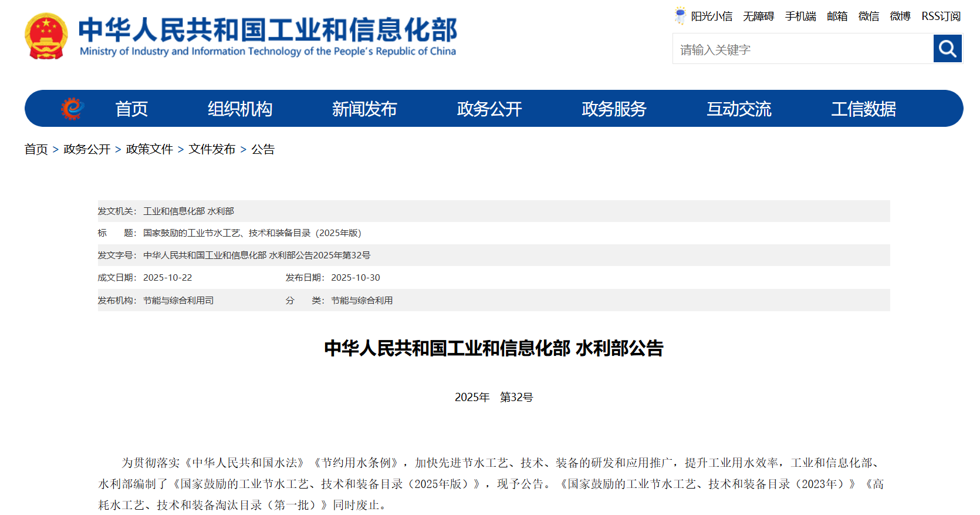The width and height of the screenshot is (980, 515).
Task: Click the gear icon in navigation bar
Action: point(72,109)
